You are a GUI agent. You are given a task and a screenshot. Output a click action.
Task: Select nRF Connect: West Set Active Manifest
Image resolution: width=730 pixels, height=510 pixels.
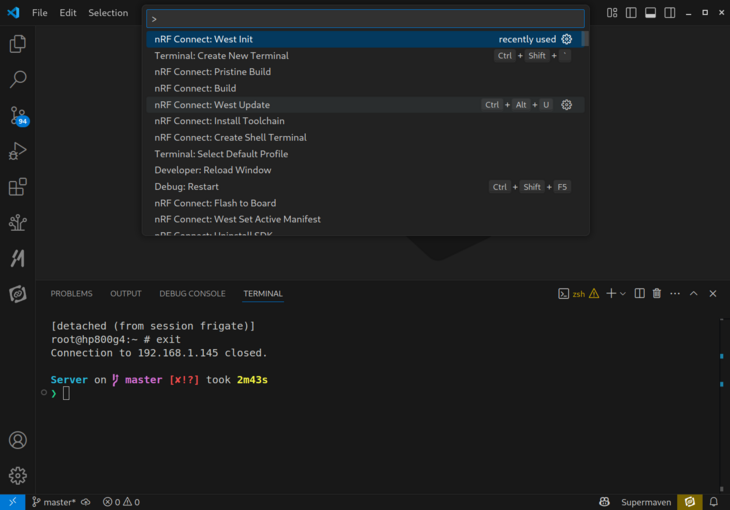click(365, 219)
